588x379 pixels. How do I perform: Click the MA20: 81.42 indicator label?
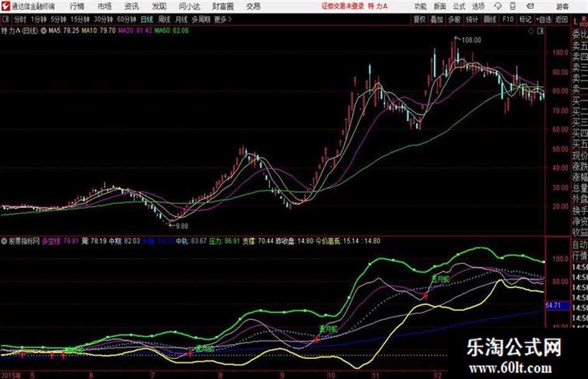(135, 30)
